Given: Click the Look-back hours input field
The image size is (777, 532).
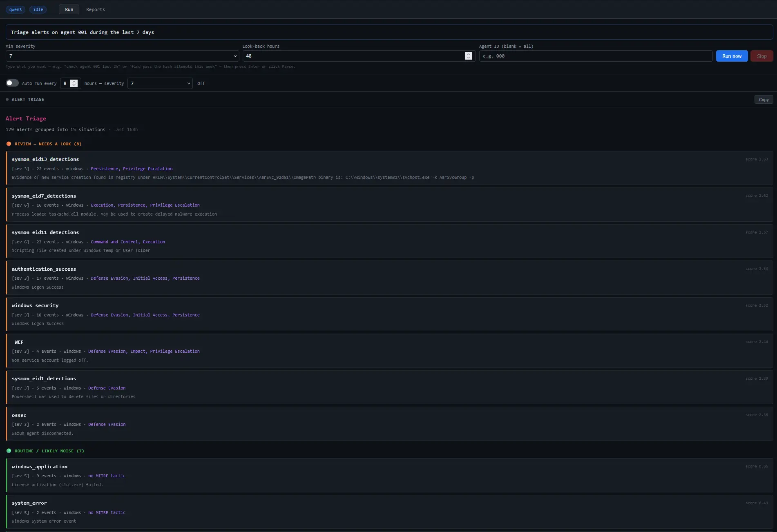Looking at the screenshot, I should click(x=359, y=56).
